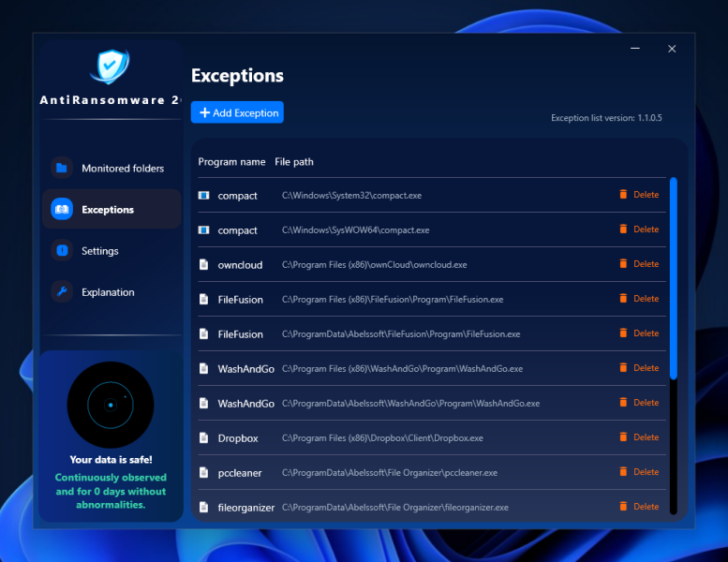This screenshot has height=562, width=728.
Task: Click the Continuously observed status text
Action: coord(111,491)
